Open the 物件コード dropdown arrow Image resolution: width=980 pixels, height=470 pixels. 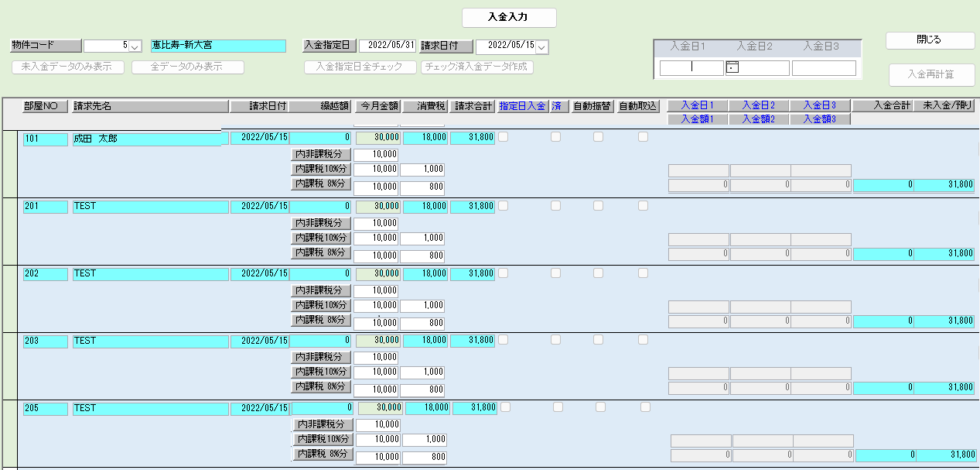(135, 46)
